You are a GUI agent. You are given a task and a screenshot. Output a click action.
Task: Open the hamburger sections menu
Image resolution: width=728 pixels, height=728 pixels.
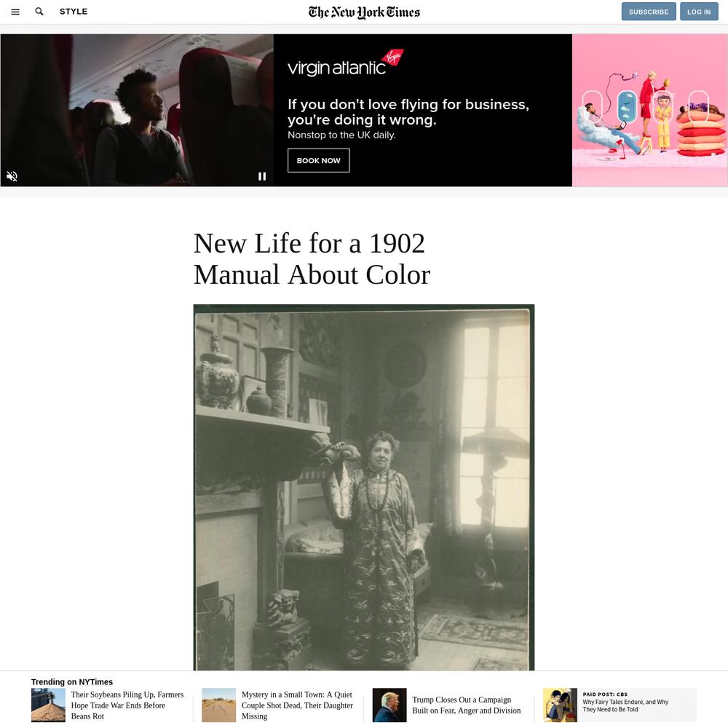pyautogui.click(x=15, y=12)
